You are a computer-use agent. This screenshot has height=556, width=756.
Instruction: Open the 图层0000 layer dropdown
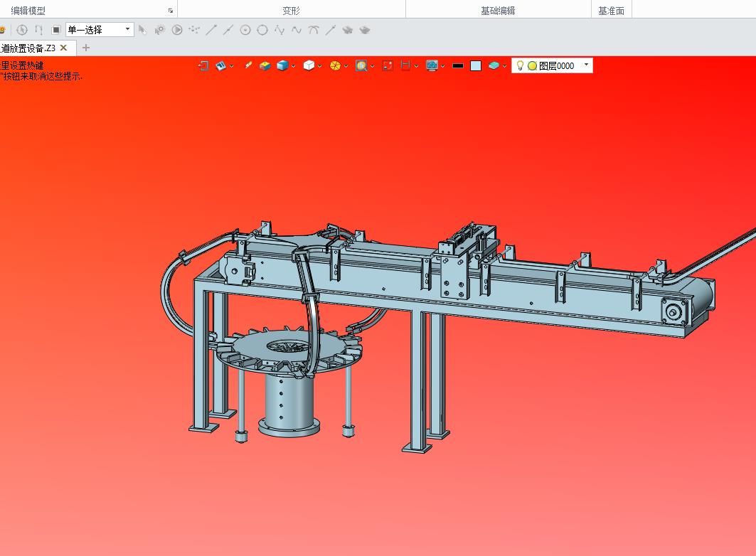586,65
